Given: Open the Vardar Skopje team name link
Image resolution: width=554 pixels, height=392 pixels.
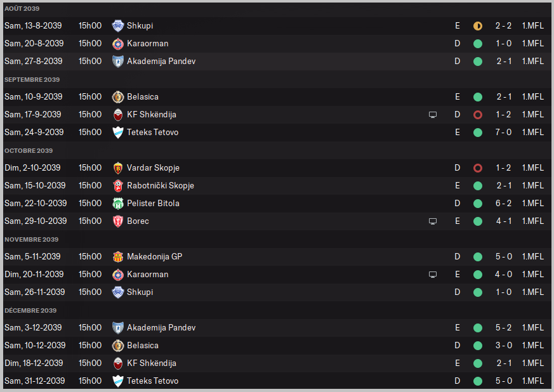Looking at the screenshot, I should (153, 168).
